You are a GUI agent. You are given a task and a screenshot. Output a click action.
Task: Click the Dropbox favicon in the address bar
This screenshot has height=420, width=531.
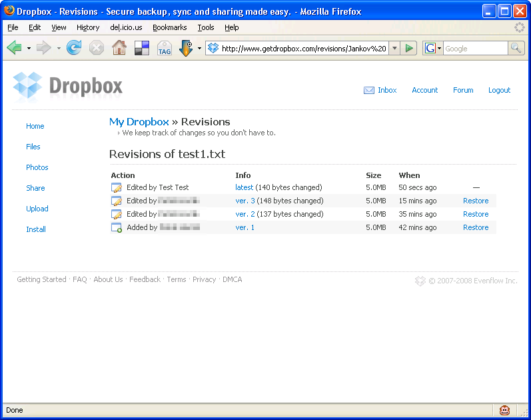coord(213,48)
